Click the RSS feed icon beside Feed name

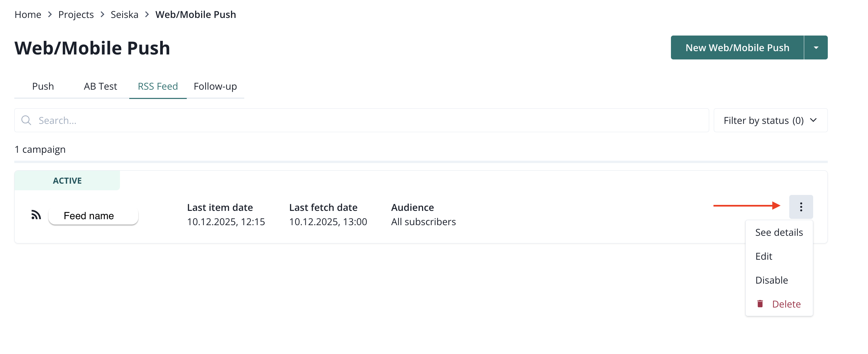point(36,215)
